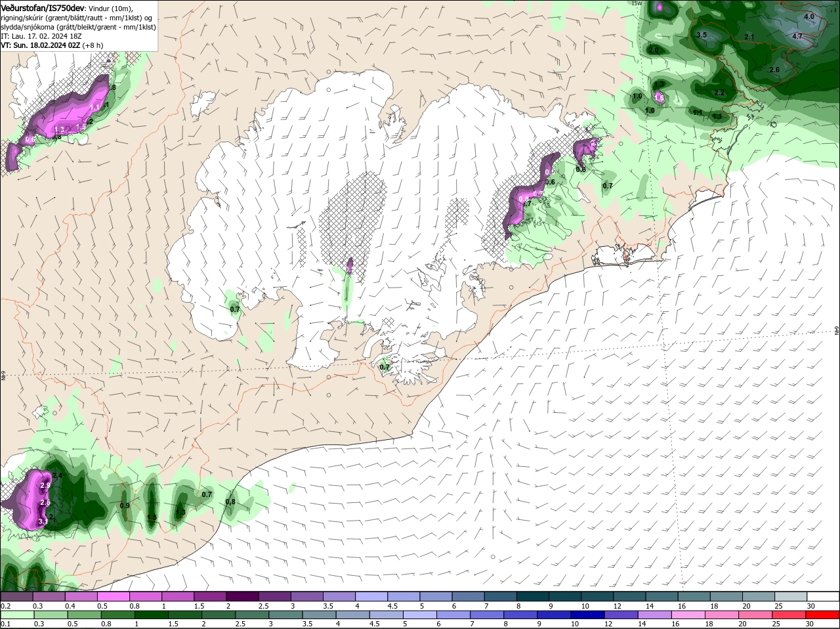Click the '(+8 h)' forecast offset text

(x=93, y=45)
